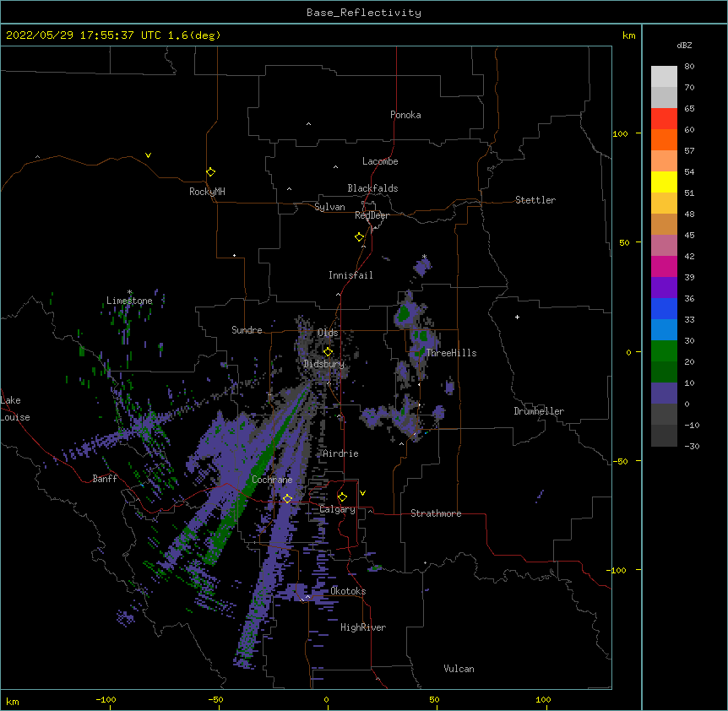Screen dimensions: 728x711
Task: Click the RedDeer city label
Action: click(372, 215)
